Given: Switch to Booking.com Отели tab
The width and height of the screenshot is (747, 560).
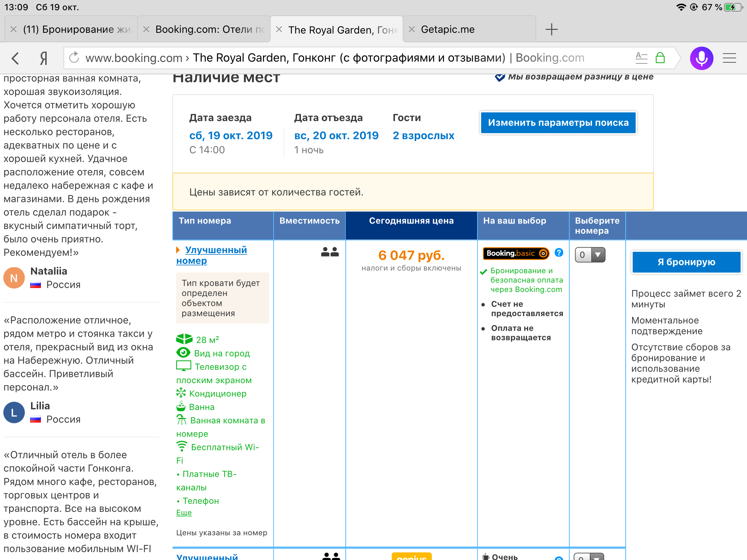Looking at the screenshot, I should (204, 29).
